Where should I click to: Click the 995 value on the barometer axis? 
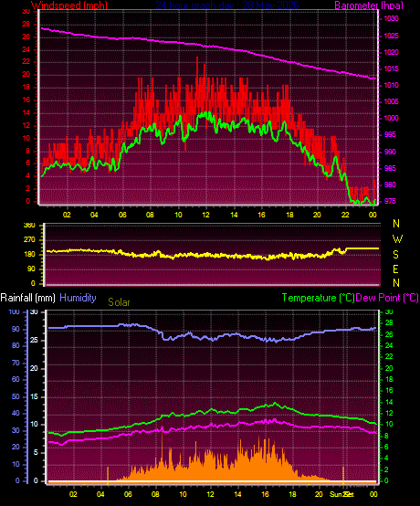pyautogui.click(x=390, y=134)
